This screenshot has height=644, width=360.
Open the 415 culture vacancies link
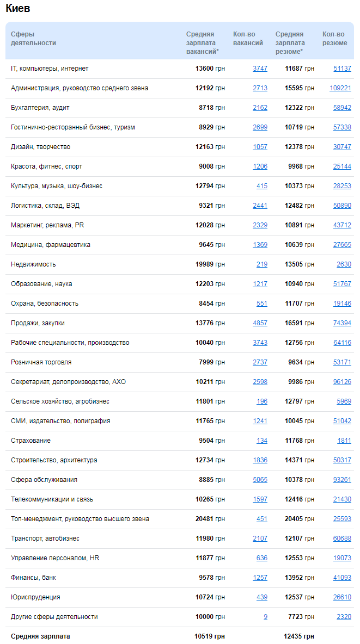[262, 186]
